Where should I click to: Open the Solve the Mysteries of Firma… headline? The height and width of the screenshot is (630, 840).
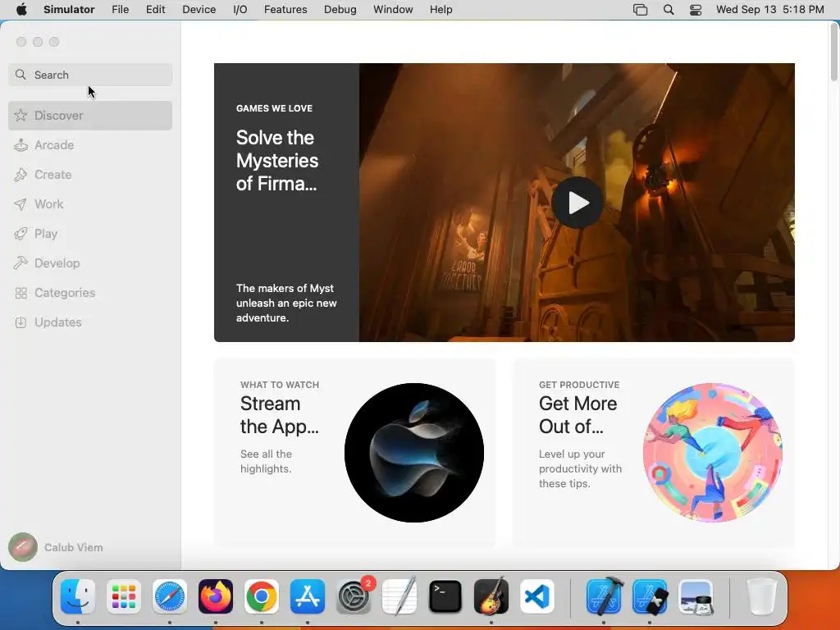click(x=277, y=161)
